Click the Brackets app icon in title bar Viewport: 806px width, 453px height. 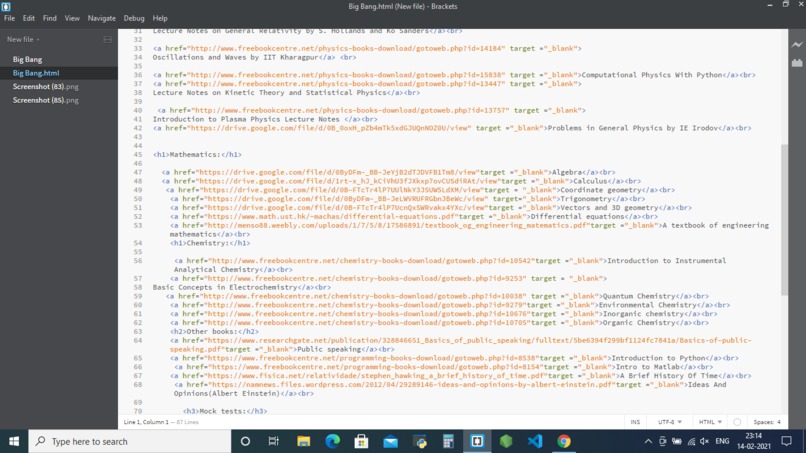tap(6, 6)
